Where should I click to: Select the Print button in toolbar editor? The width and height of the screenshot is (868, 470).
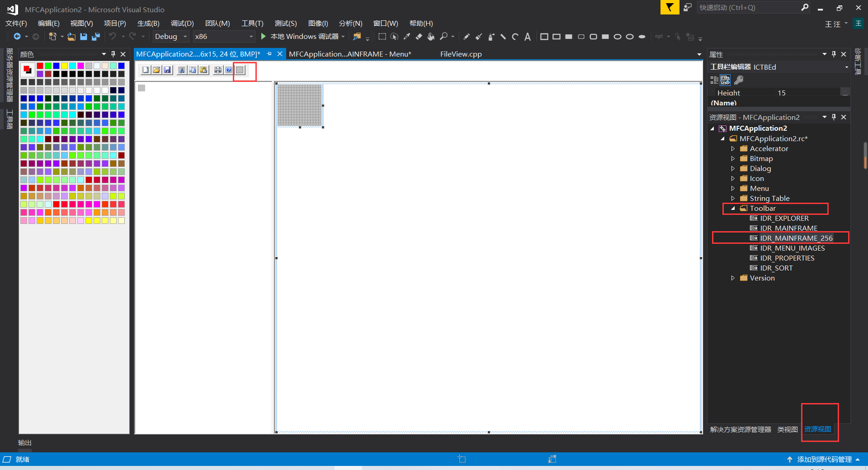[x=218, y=70]
